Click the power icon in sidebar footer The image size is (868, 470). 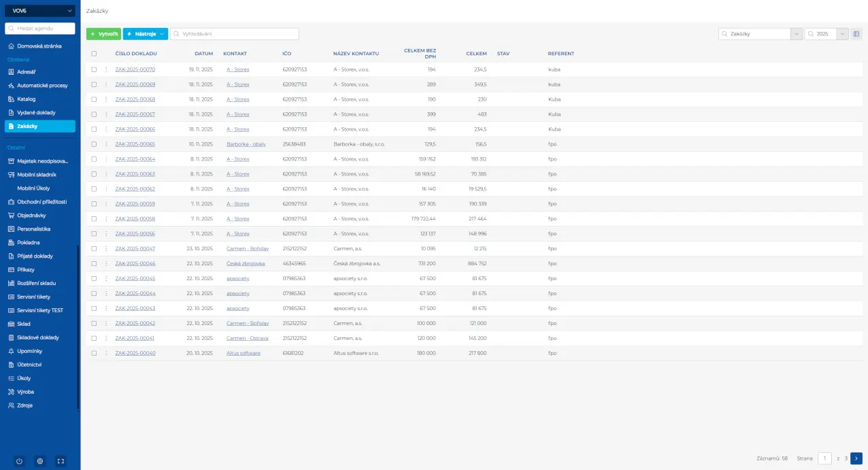19,461
